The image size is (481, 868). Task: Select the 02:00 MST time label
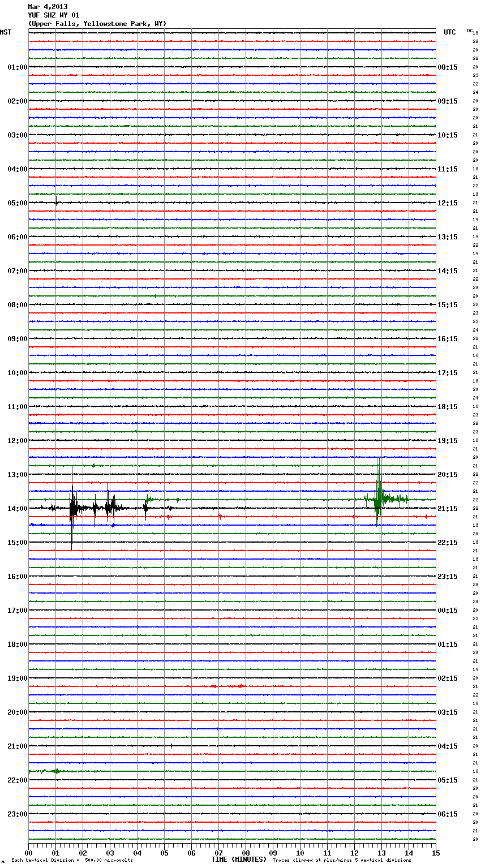pyautogui.click(x=17, y=101)
